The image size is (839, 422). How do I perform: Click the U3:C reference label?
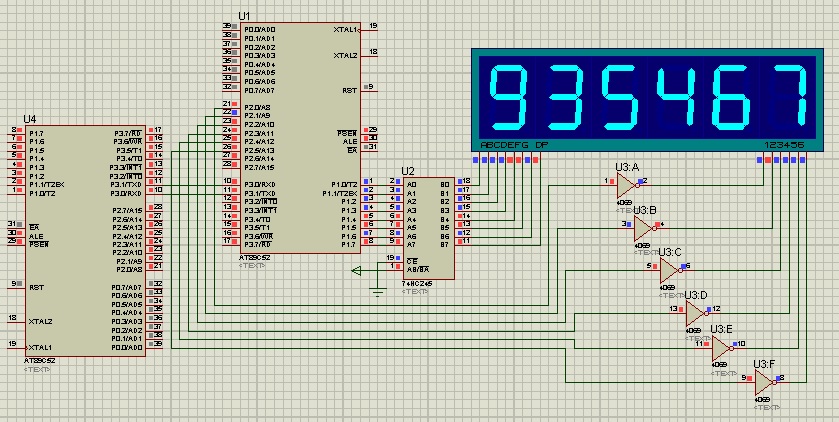[670, 252]
